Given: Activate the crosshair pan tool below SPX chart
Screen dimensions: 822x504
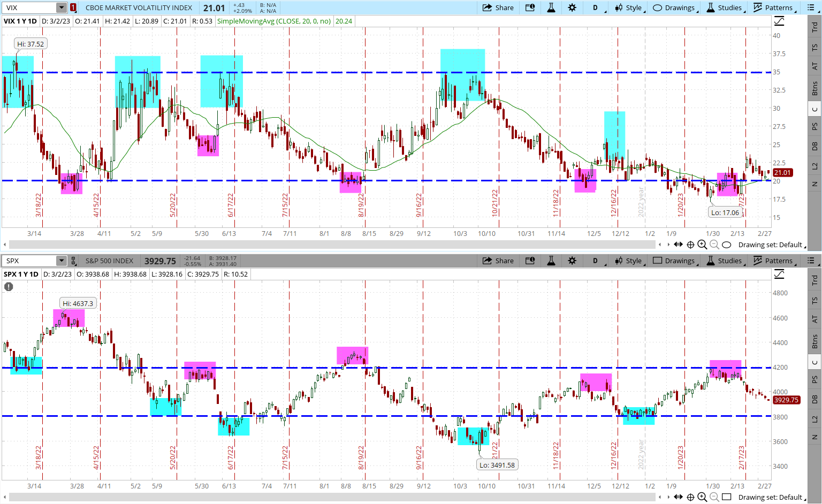Looking at the screenshot, I should click(690, 497).
